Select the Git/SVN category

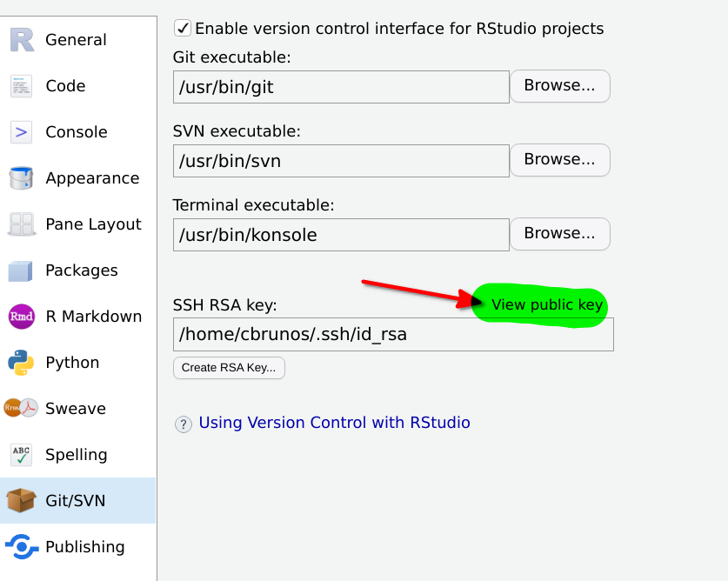pos(78,501)
